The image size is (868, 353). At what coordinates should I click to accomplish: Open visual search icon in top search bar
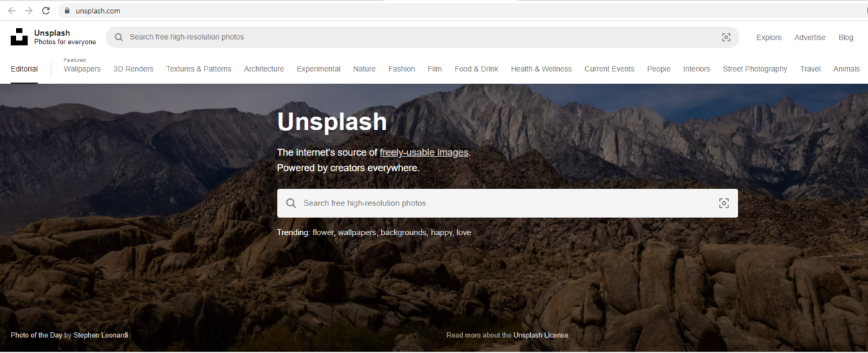726,38
